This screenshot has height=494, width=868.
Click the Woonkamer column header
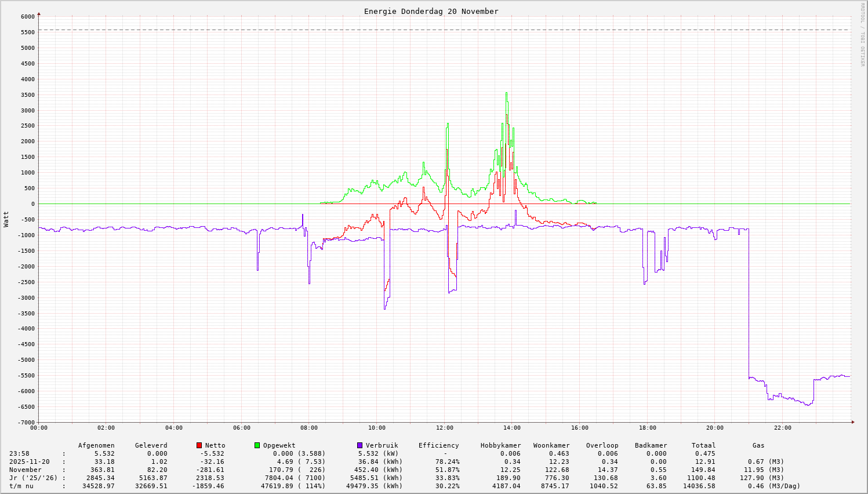pos(551,446)
